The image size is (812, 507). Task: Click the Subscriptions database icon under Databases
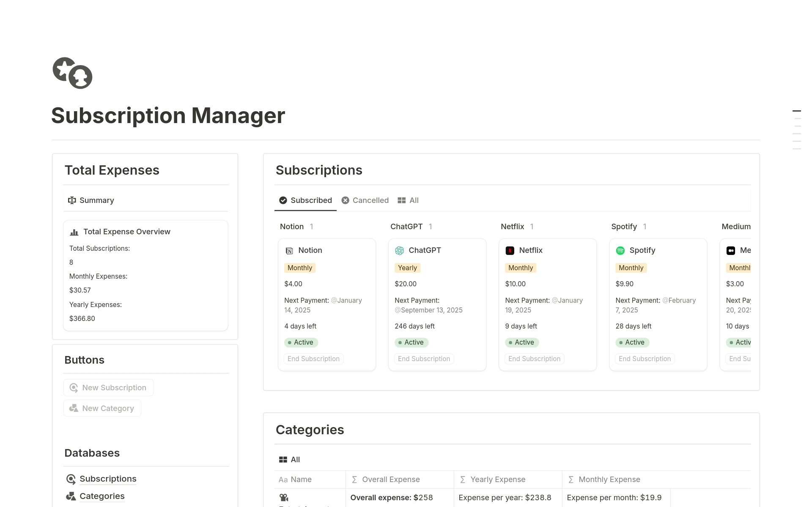click(x=71, y=479)
